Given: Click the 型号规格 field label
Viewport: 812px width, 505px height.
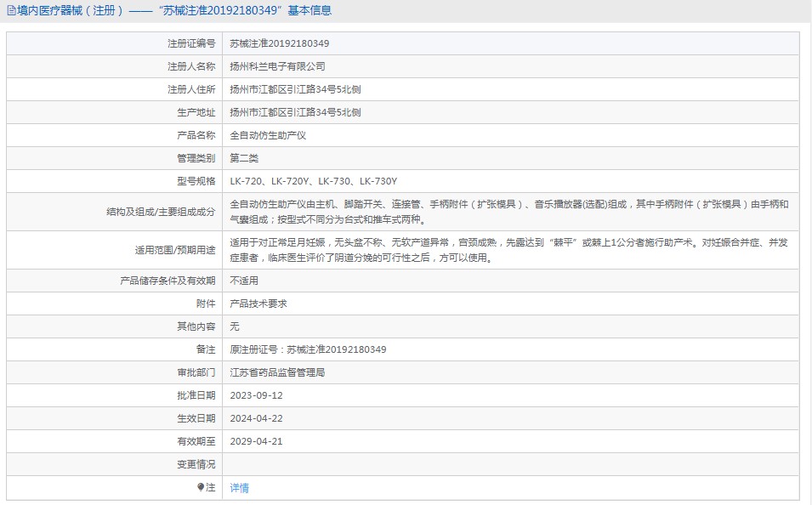Looking at the screenshot, I should tap(196, 181).
